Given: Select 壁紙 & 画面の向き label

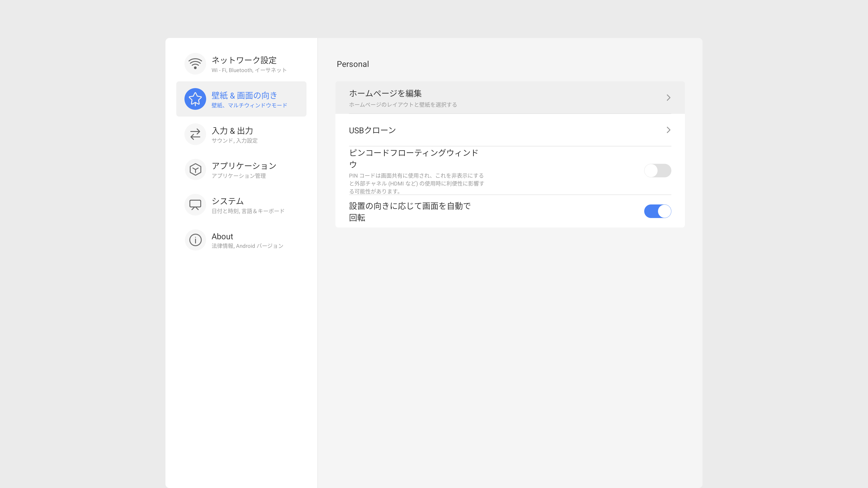Looking at the screenshot, I should [244, 96].
